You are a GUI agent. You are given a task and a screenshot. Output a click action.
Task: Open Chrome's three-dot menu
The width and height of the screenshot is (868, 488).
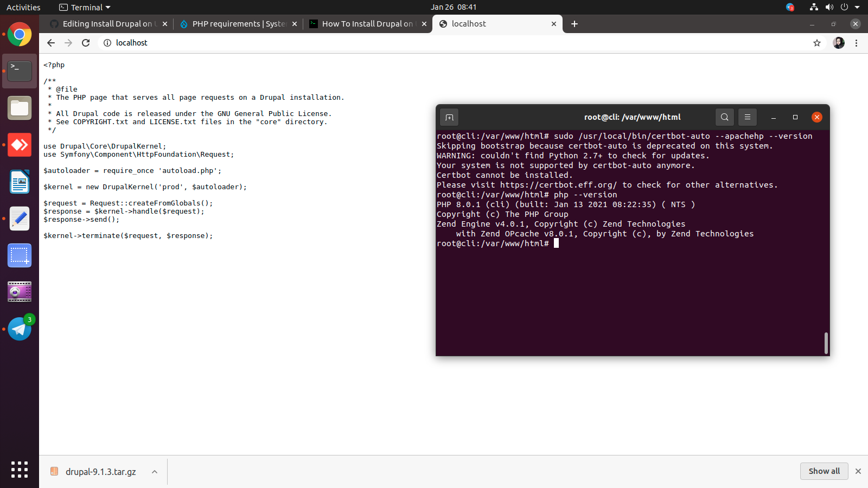click(x=856, y=43)
